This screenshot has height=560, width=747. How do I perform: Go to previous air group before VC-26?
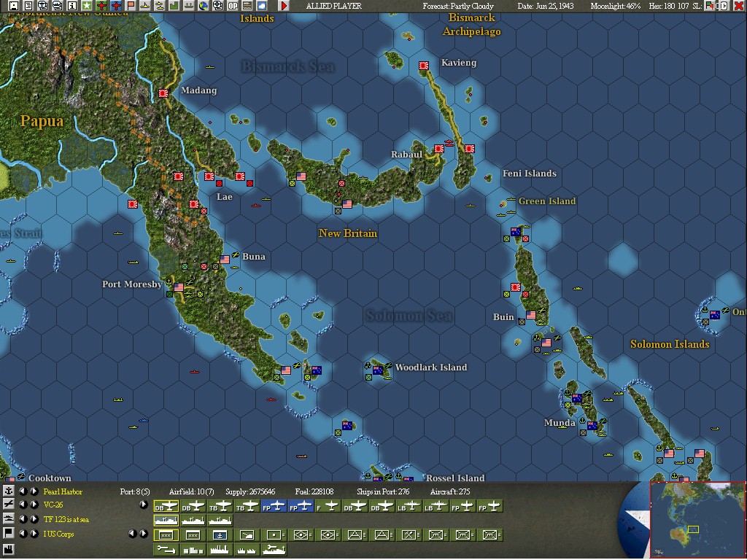pos(23,505)
